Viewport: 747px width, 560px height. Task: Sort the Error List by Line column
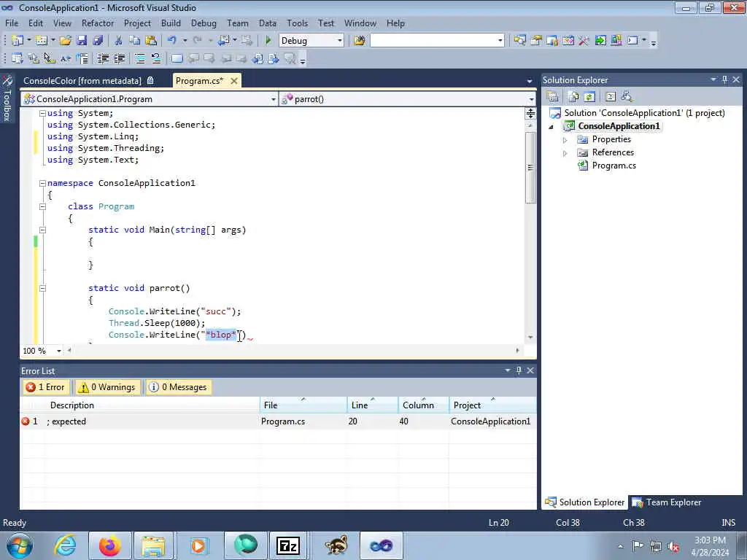(x=372, y=405)
